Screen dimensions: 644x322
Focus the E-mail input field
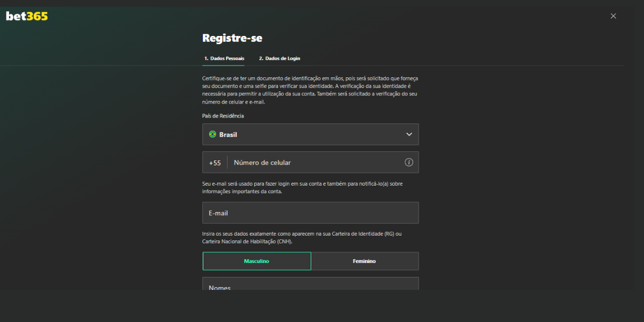pos(310,213)
